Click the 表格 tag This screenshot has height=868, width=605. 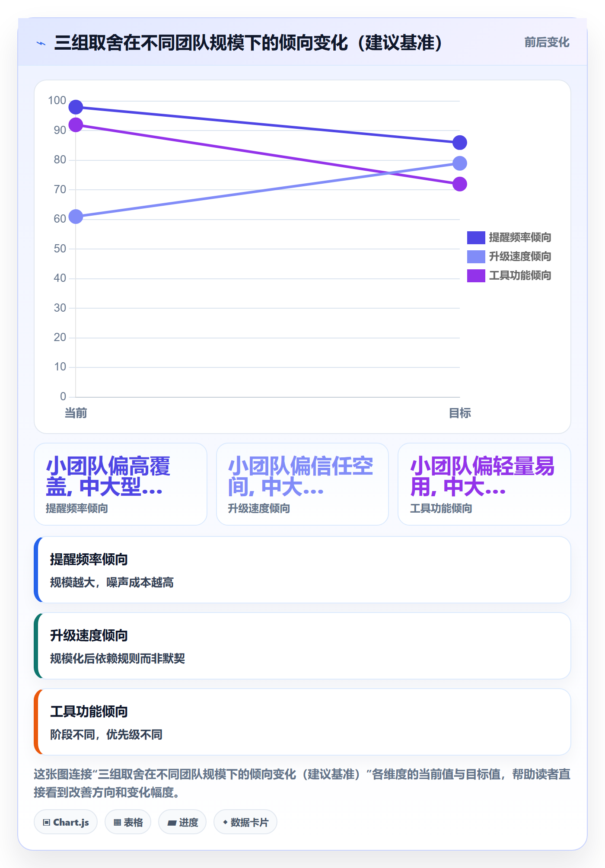[128, 822]
